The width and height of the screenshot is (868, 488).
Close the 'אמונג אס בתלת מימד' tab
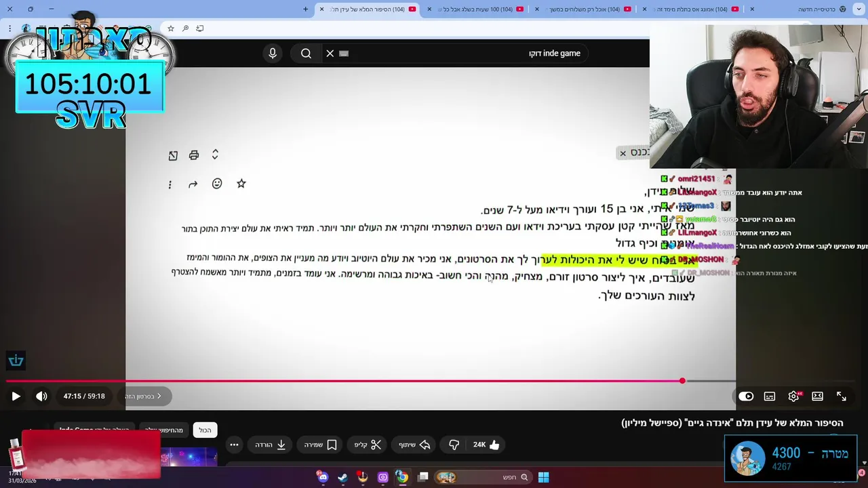pos(644,9)
